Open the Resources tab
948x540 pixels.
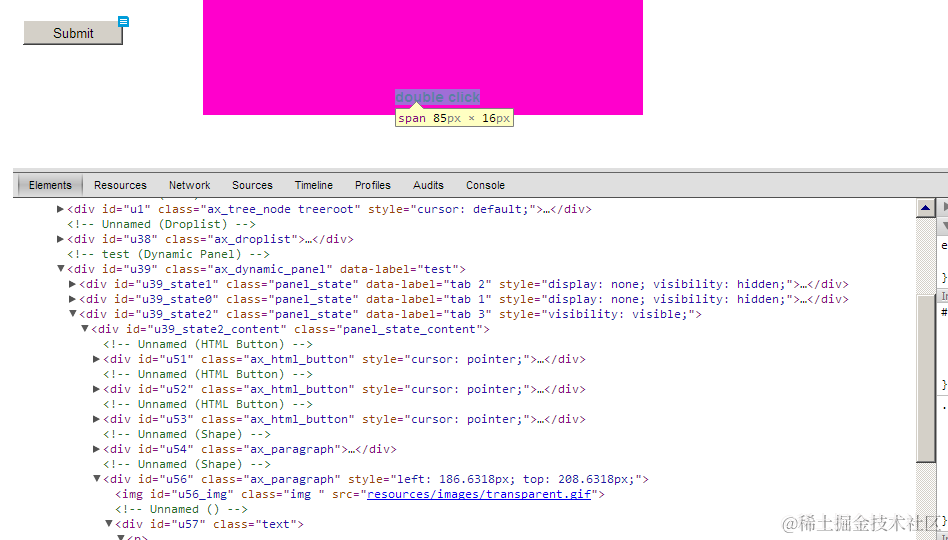(120, 185)
